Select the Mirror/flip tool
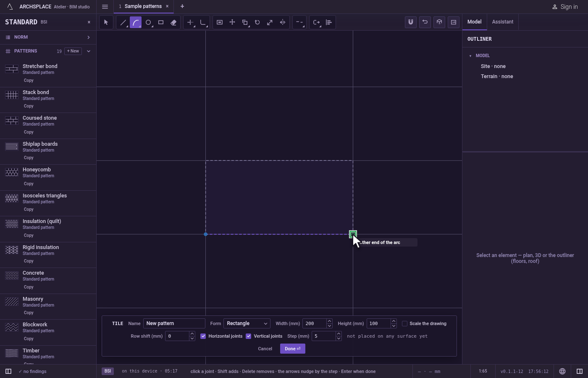Viewport: 588px width, 378px height. [282, 22]
